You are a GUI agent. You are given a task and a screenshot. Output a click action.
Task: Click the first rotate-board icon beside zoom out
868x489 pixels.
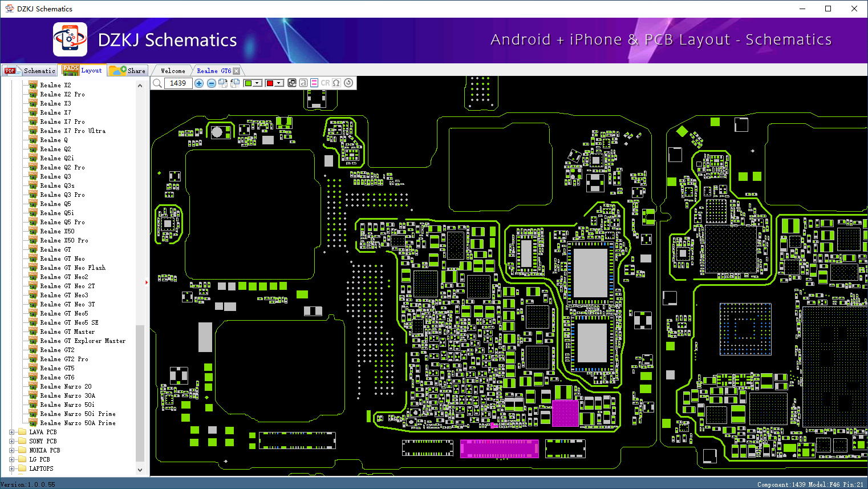[x=223, y=83]
